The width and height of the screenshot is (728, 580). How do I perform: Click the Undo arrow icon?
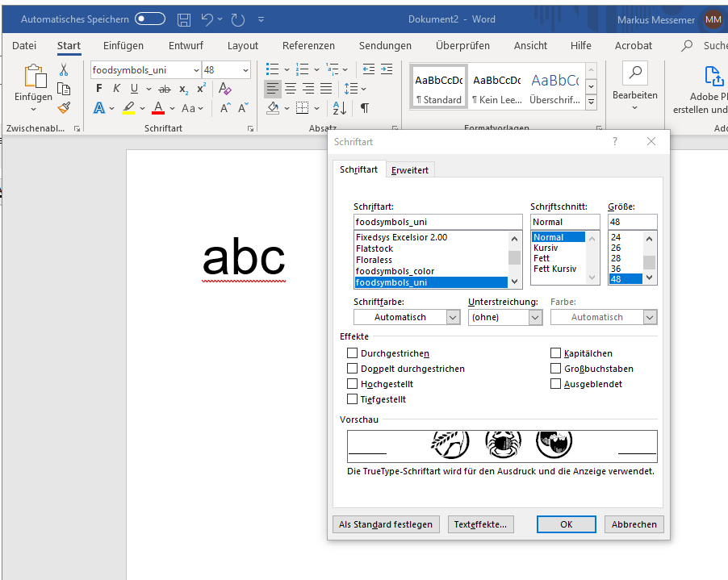point(207,19)
